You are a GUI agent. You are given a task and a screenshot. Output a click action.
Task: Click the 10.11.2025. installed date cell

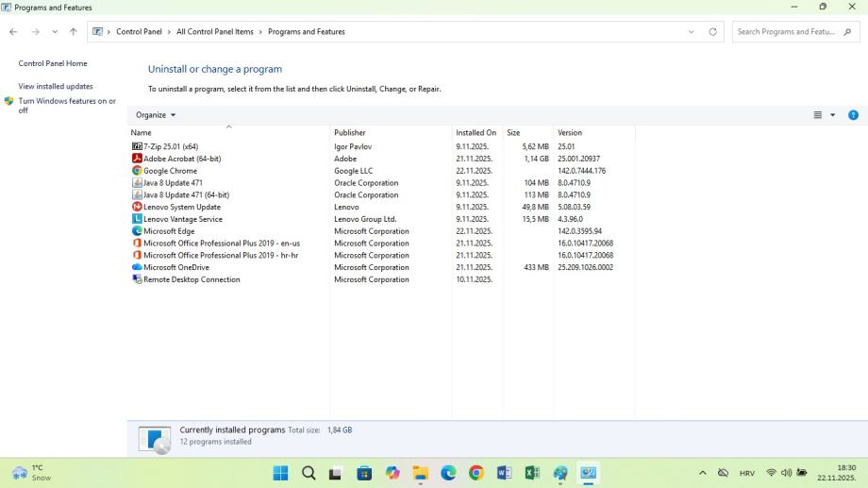coord(474,279)
